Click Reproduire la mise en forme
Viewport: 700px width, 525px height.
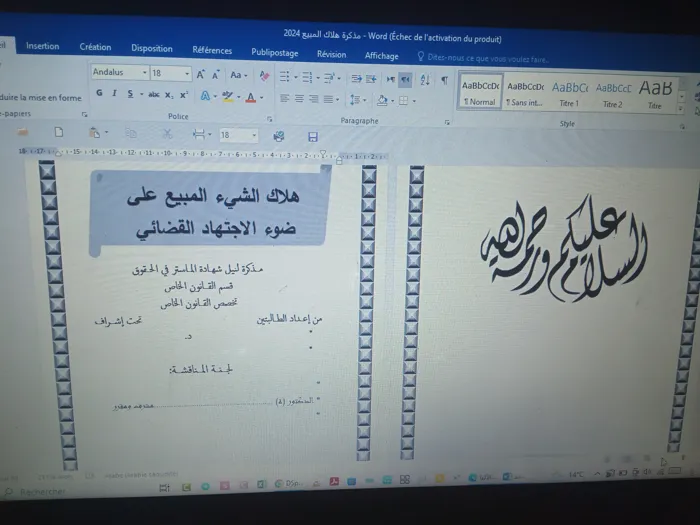(41, 97)
